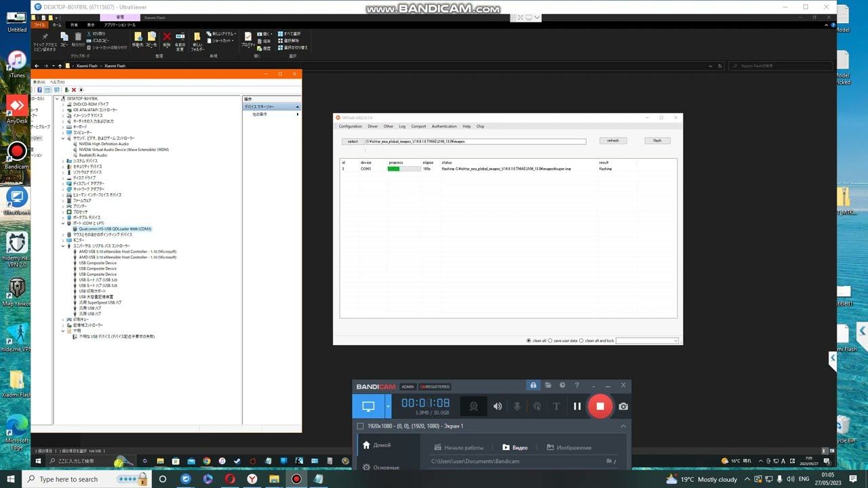The width and height of the screenshot is (868, 488).
Task: Switch to Bandicam Видео tab
Action: pos(515,447)
